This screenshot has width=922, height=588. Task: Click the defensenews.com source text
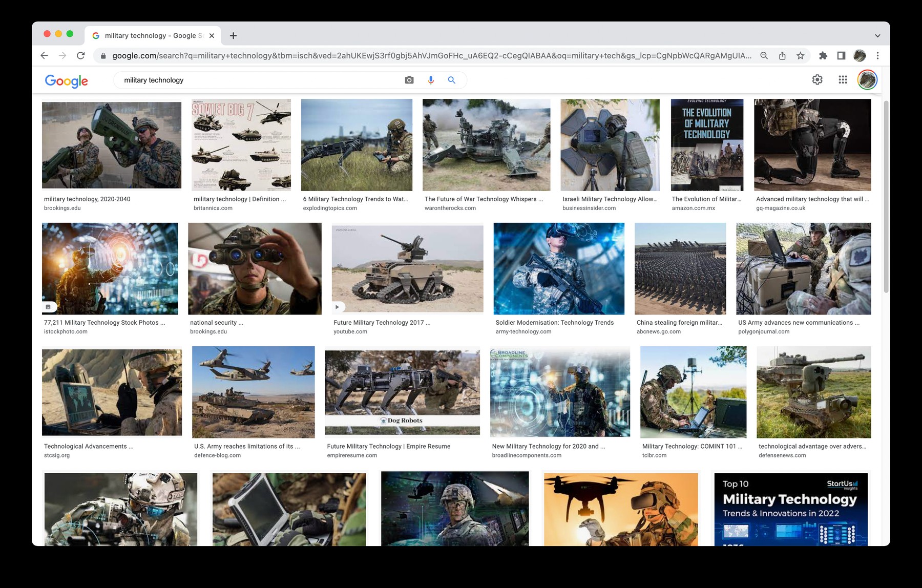782,455
